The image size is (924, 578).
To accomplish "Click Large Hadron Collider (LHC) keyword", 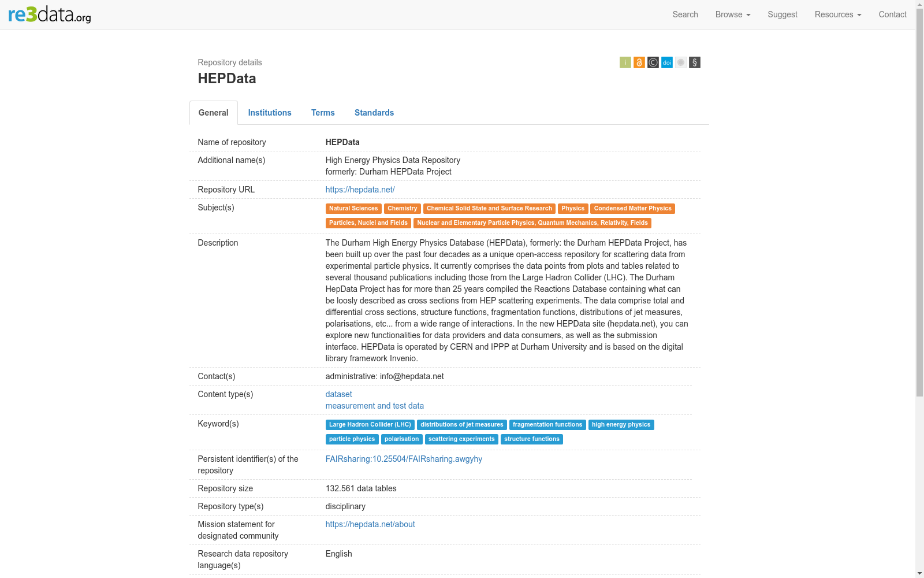I will tap(370, 425).
